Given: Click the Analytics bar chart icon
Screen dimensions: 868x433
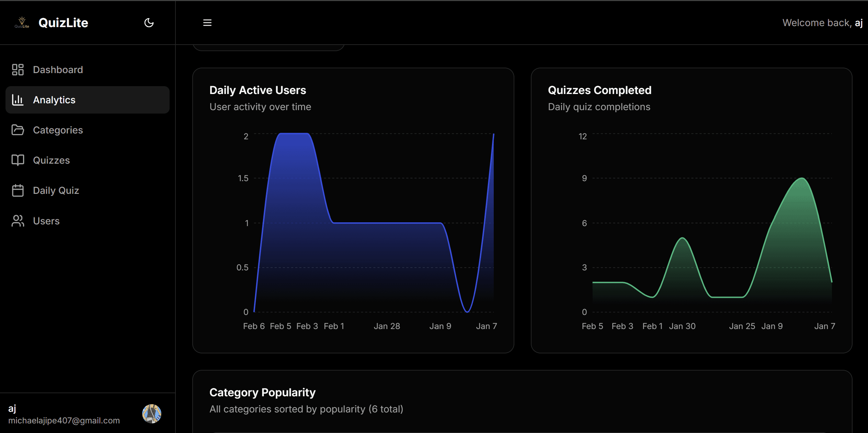Looking at the screenshot, I should [x=18, y=100].
